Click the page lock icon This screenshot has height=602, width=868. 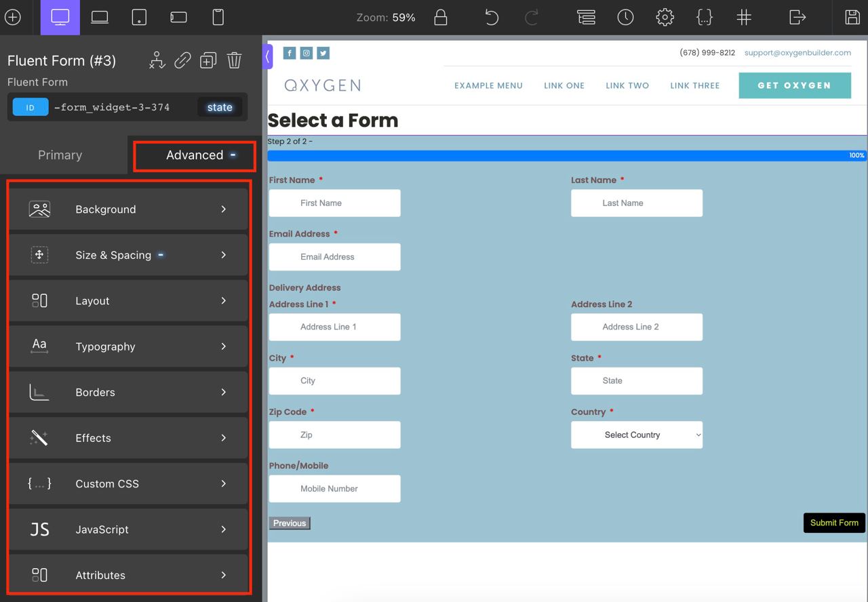pos(440,18)
